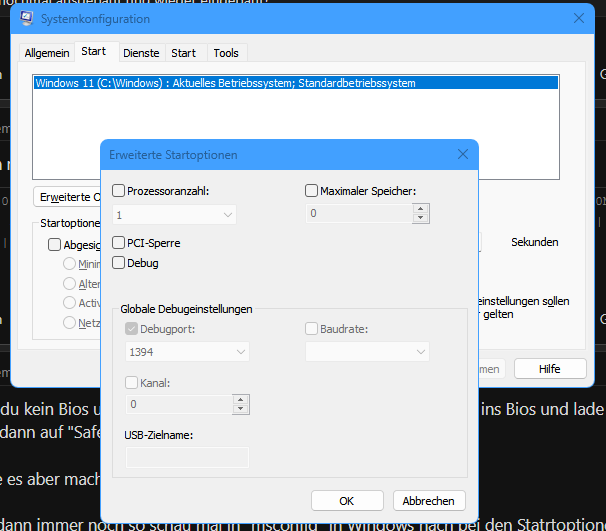606x531 pixels.
Task: Click the Abbrechen button
Action: coord(429,501)
